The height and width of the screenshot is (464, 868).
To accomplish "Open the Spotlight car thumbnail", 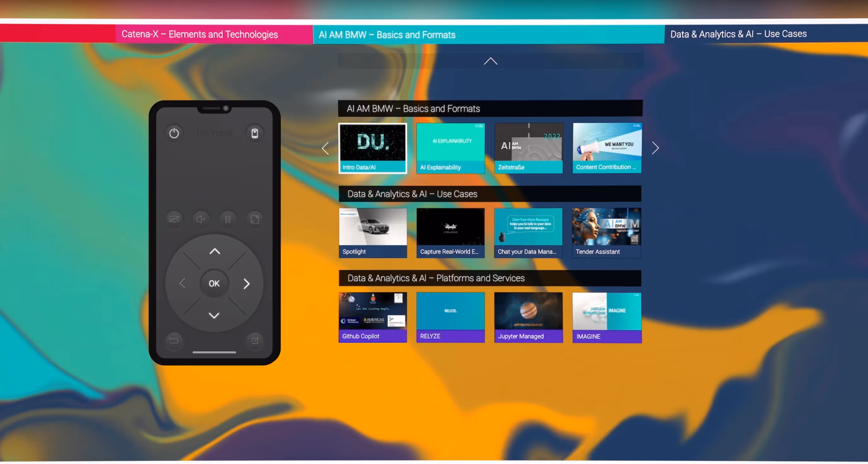I will [x=373, y=233].
